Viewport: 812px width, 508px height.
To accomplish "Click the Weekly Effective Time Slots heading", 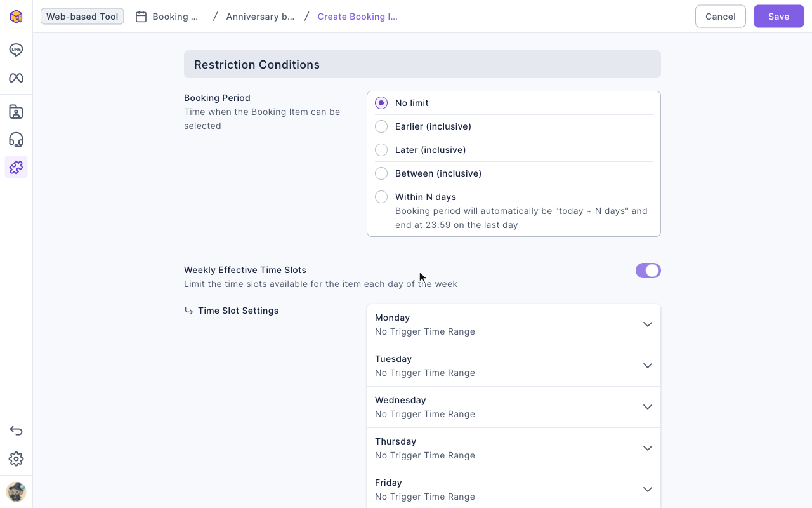I will [245, 270].
